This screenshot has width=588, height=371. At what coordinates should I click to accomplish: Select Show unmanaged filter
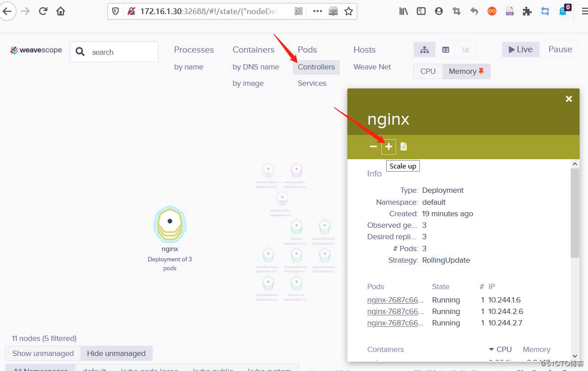(x=43, y=353)
